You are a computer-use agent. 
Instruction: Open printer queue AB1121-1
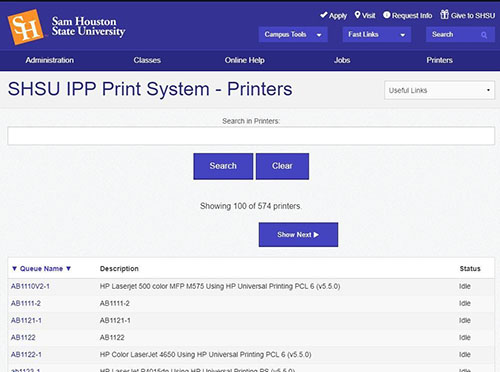click(x=26, y=320)
